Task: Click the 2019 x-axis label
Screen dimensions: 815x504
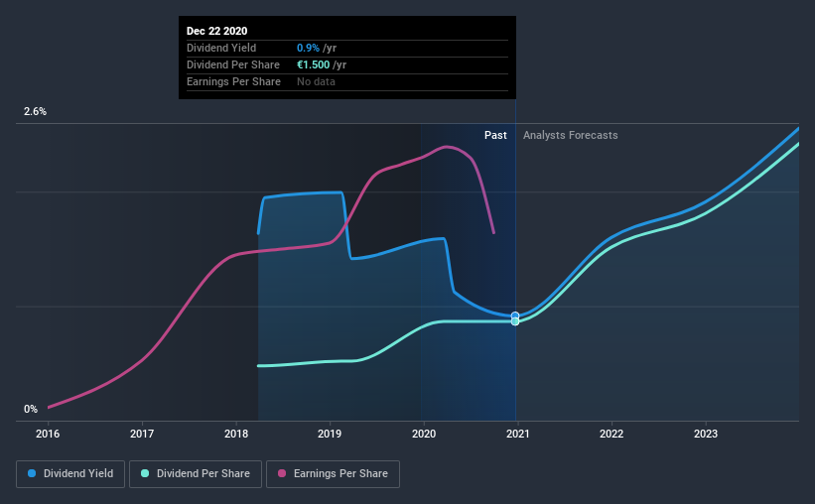Action: coord(330,434)
